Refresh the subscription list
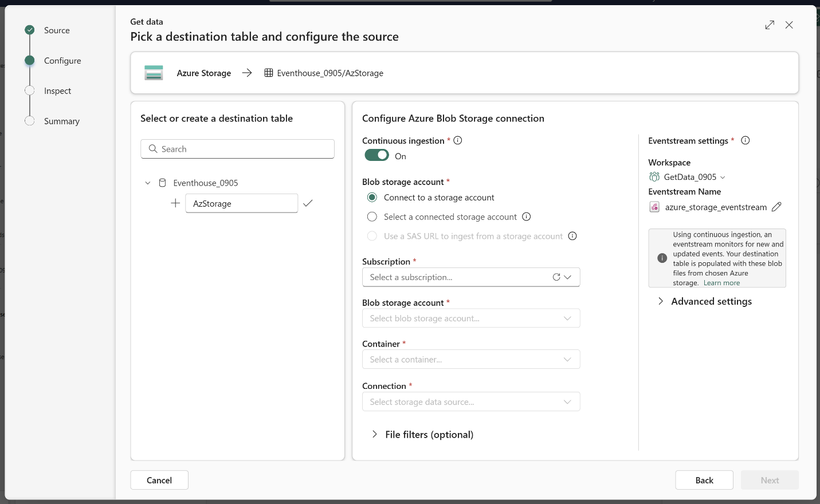The width and height of the screenshot is (820, 504). coord(556,277)
